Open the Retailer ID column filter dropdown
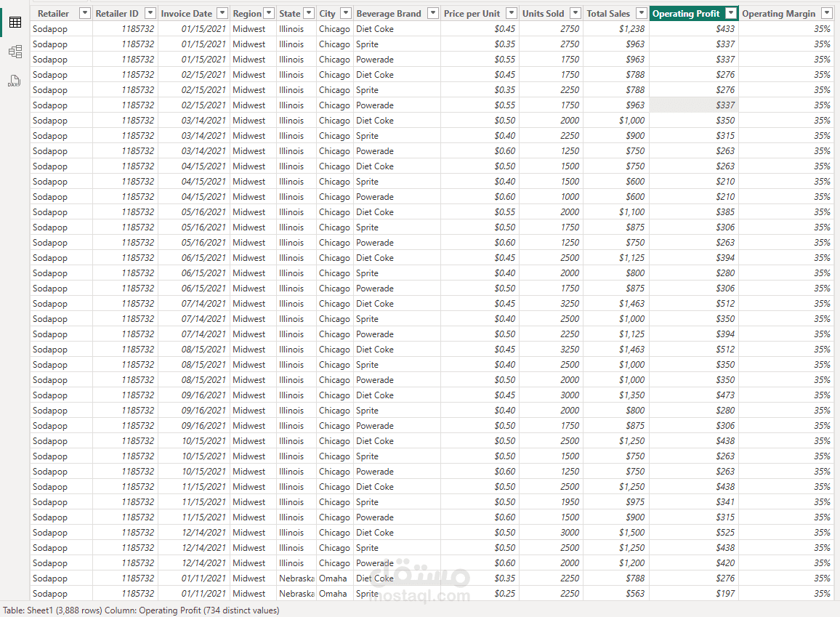 (x=150, y=13)
